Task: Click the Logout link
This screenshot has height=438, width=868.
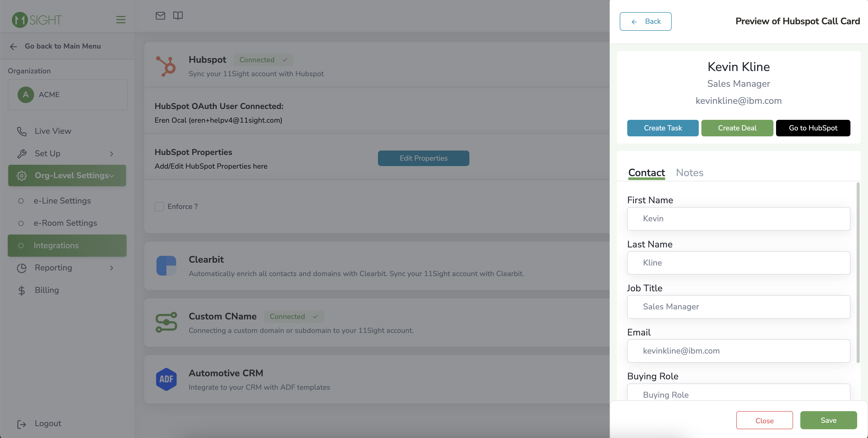Action: coord(48,424)
